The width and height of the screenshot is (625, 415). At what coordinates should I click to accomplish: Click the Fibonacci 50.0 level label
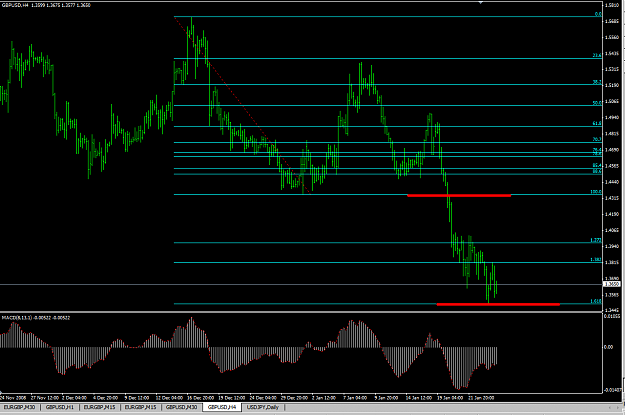click(x=597, y=103)
